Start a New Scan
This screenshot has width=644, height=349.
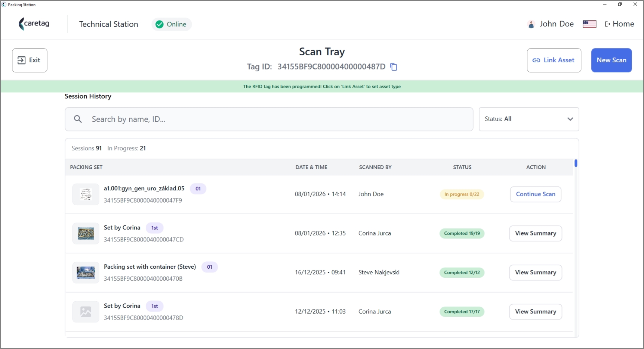(611, 60)
